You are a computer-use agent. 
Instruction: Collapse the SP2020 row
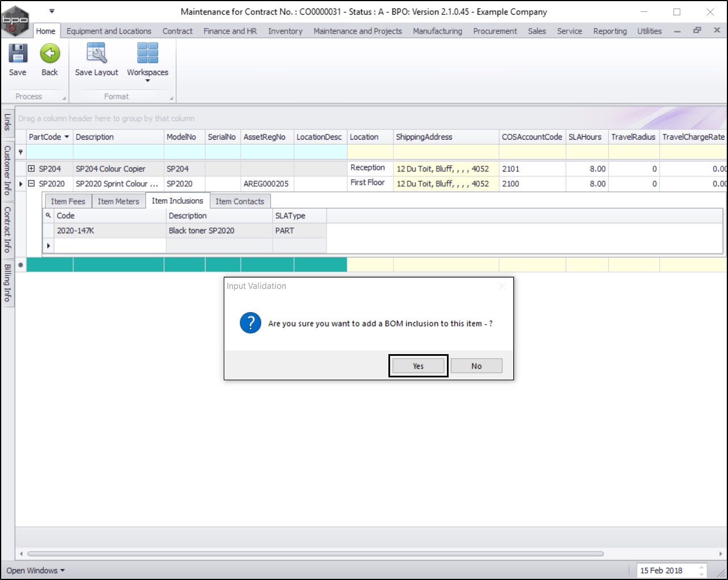click(x=31, y=183)
